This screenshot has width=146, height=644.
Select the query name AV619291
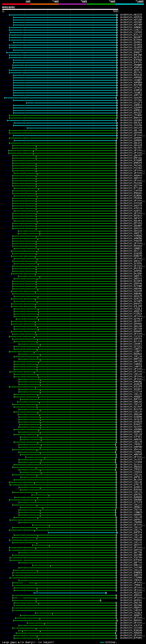tap(8, 8)
